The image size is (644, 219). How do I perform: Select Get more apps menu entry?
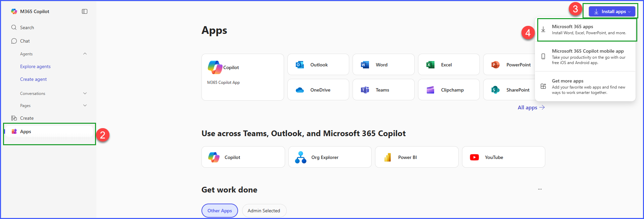(x=585, y=87)
